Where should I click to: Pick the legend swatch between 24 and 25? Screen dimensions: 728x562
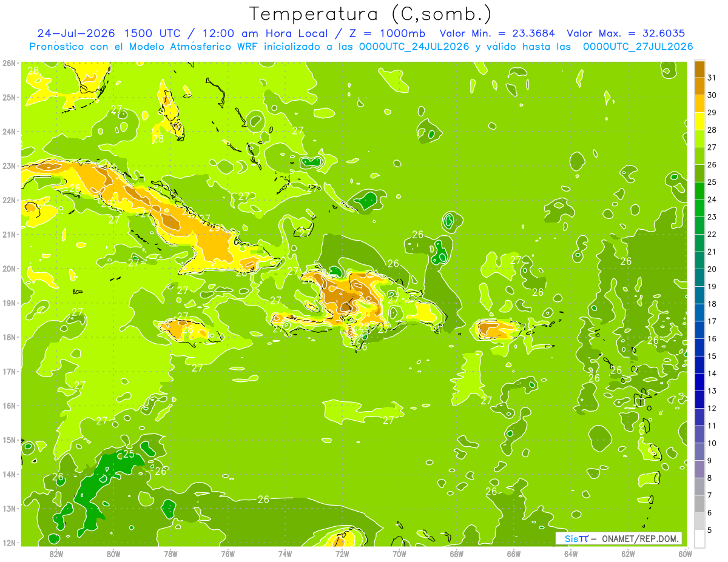pyautogui.click(x=699, y=191)
